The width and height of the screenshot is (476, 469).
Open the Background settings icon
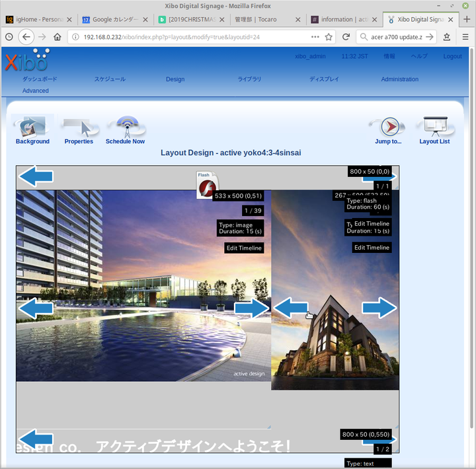32,126
